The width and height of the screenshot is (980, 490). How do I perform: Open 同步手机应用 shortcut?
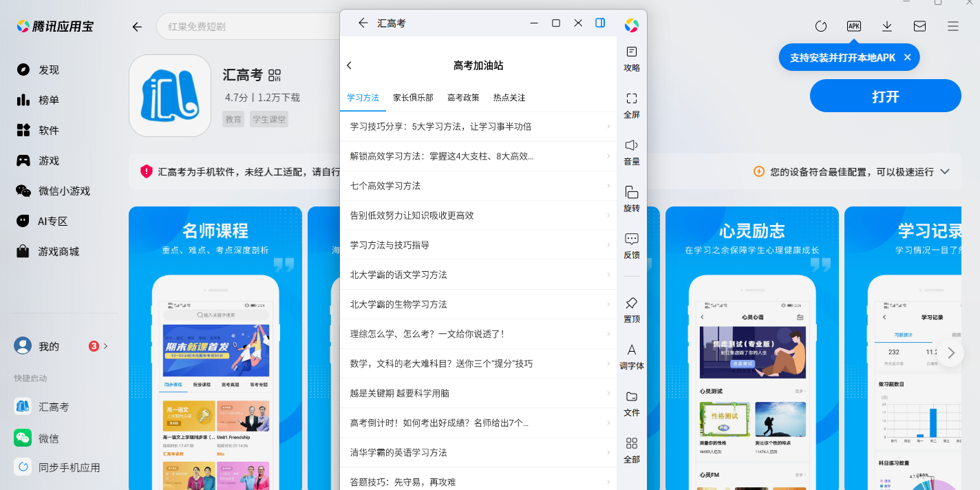click(58, 467)
